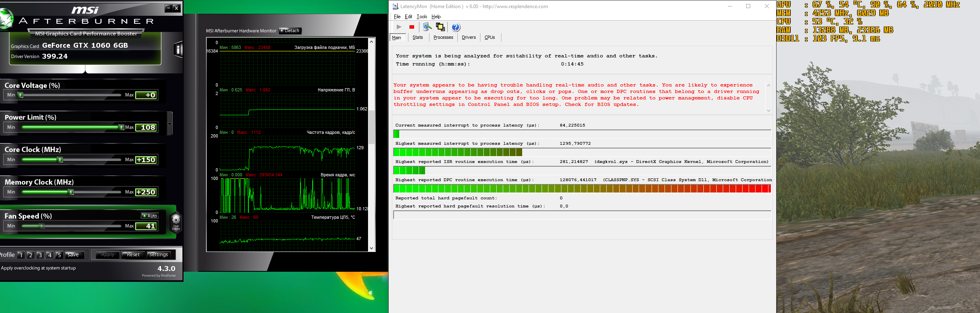This screenshot has width=980, height=313.
Task: Click the LatencyMon title bar app icon
Action: click(x=395, y=6)
